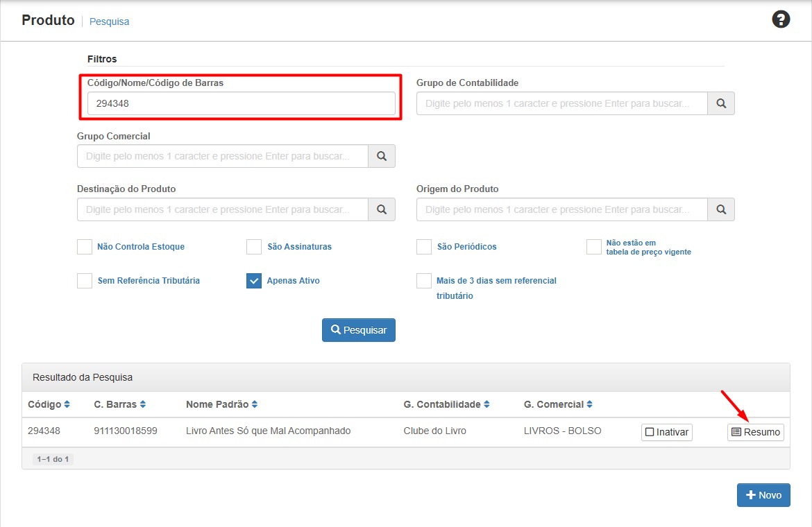The height and width of the screenshot is (527, 812).
Task: Open Resumo for product 294348
Action: [756, 432]
